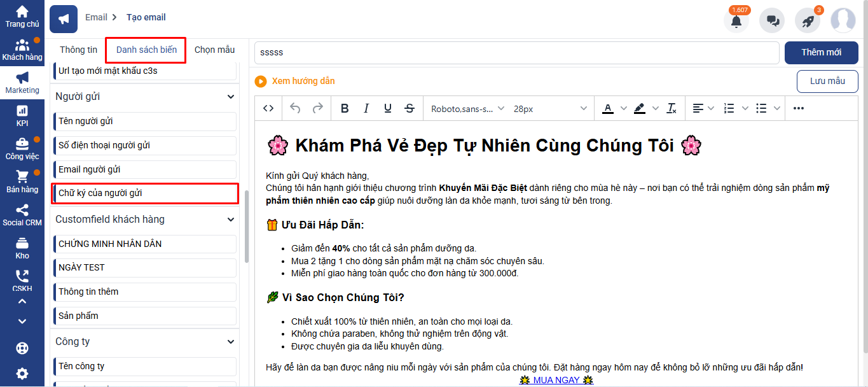Click the source code view icon

(x=268, y=109)
